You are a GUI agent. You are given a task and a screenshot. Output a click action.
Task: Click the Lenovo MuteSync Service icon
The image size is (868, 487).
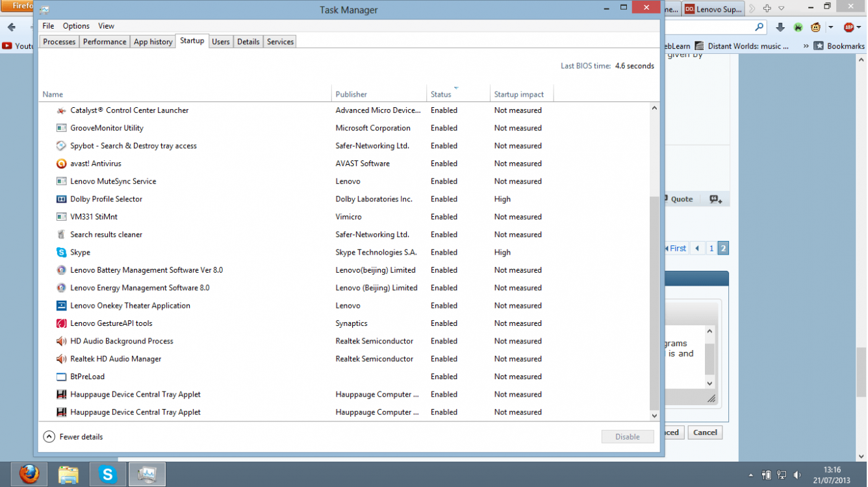tap(61, 181)
